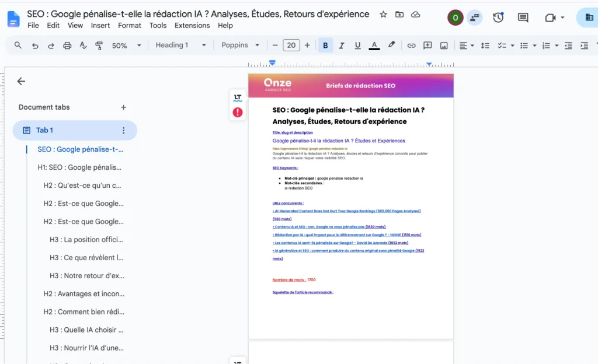Open the Google Docs home icon
This screenshot has height=364, width=598.
(13, 19)
